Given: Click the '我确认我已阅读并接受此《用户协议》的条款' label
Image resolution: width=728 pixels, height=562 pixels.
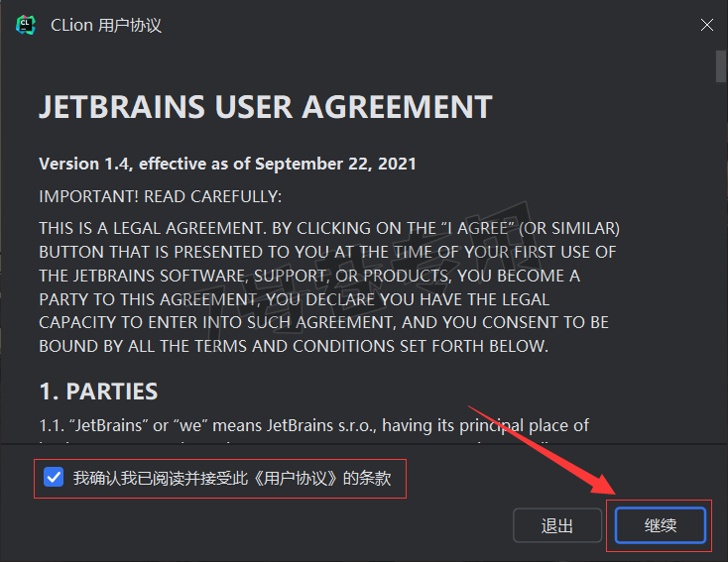Looking at the screenshot, I should tap(232, 478).
